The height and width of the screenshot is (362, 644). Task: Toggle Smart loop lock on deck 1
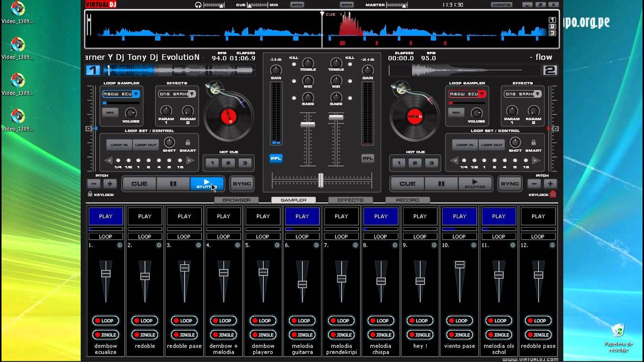188,142
